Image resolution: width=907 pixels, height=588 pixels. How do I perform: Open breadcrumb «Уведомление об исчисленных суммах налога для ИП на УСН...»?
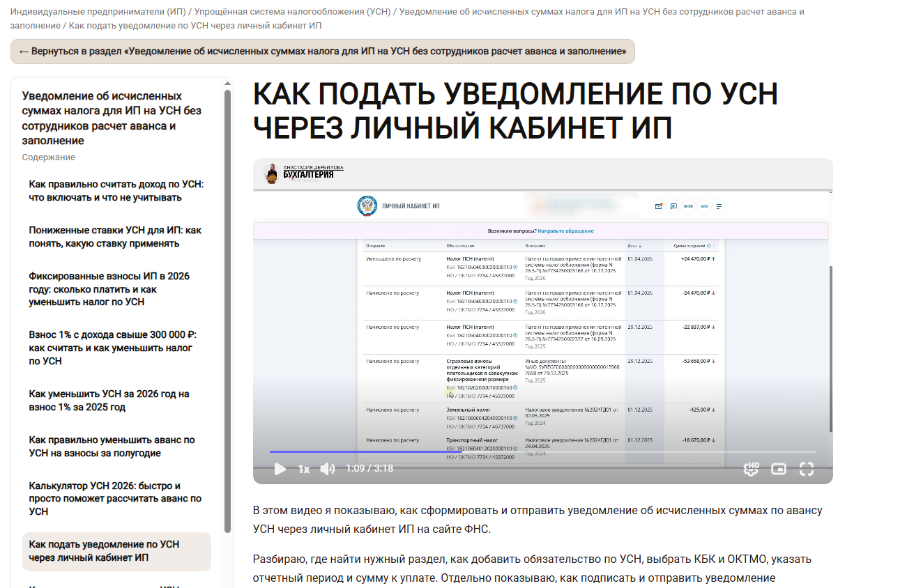click(407, 19)
